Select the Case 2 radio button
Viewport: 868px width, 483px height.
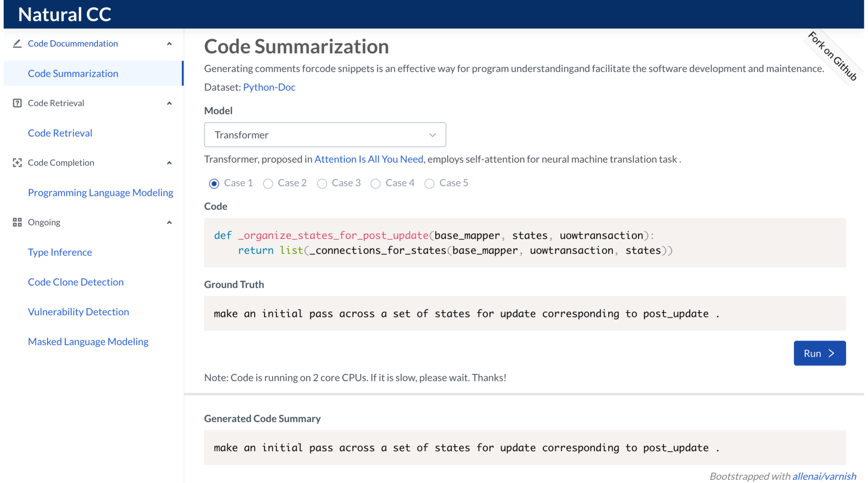268,183
